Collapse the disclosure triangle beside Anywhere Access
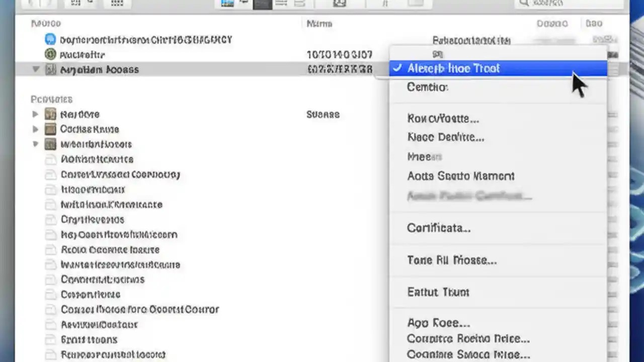644x362 pixels. (x=35, y=69)
